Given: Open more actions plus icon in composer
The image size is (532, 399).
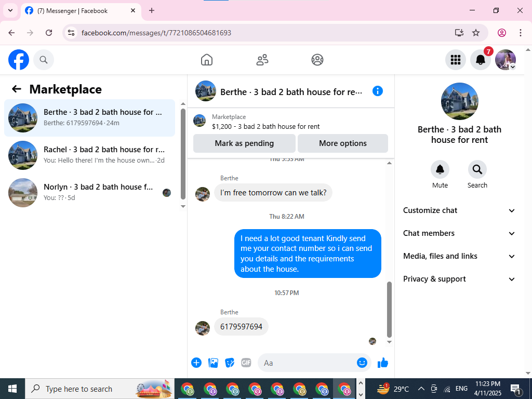Looking at the screenshot, I should coord(196,363).
